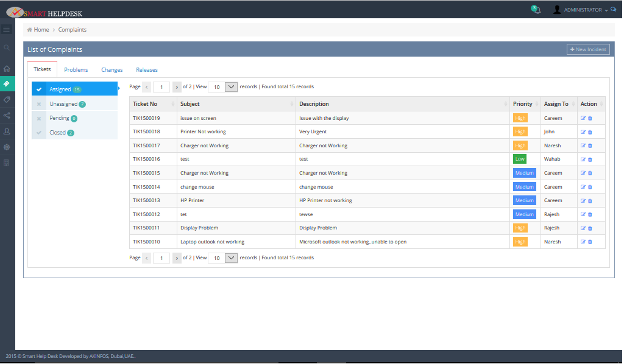Delete ticket TIK1500016 using trash icon

(x=590, y=159)
